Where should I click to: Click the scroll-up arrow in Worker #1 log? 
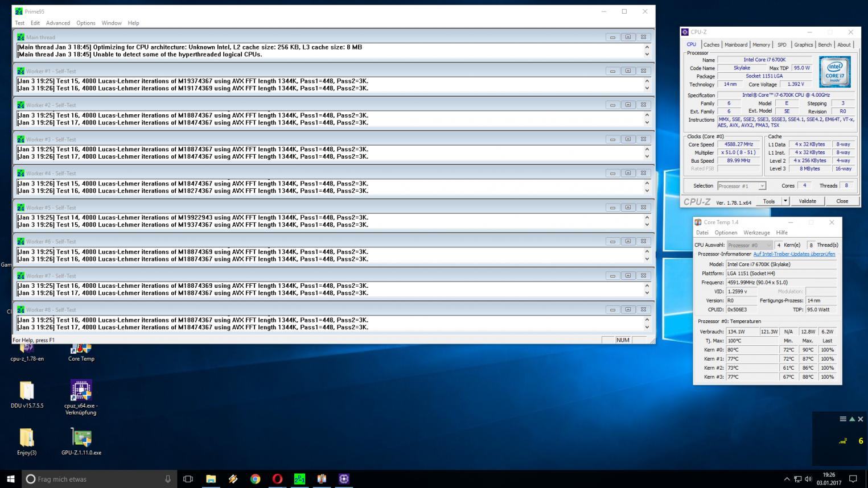click(647, 81)
